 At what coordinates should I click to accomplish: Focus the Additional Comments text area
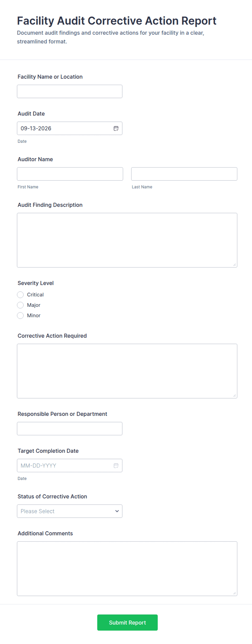coord(127,569)
